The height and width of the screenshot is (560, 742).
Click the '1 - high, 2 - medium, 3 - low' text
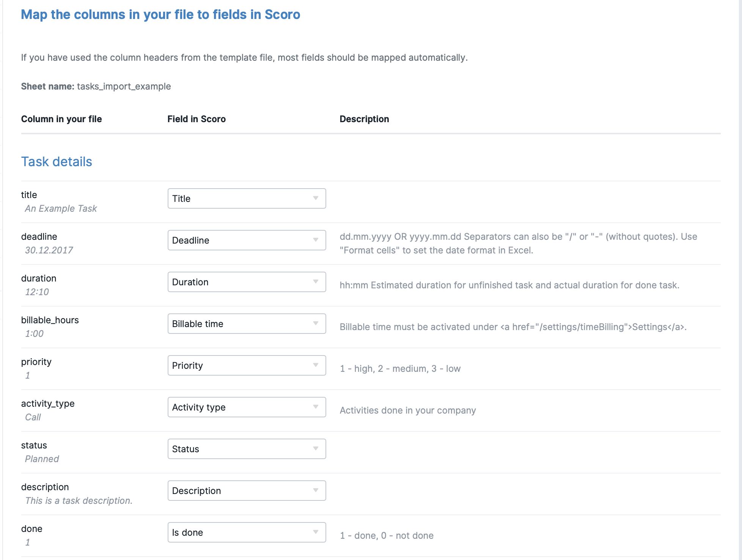[x=400, y=369]
